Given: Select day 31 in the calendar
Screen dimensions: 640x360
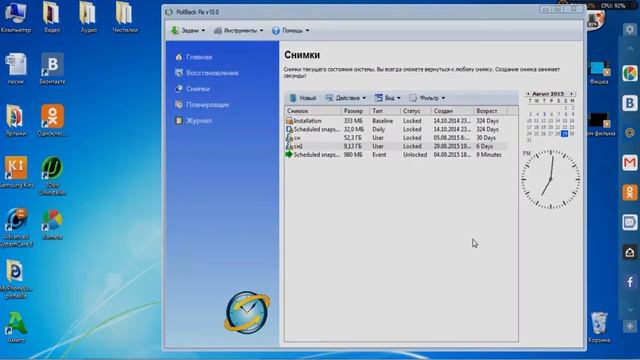Looking at the screenshot, I should coord(529,140).
